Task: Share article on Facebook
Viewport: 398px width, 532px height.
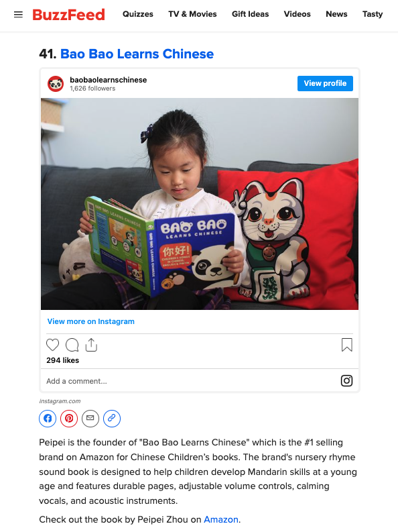Action: click(48, 419)
